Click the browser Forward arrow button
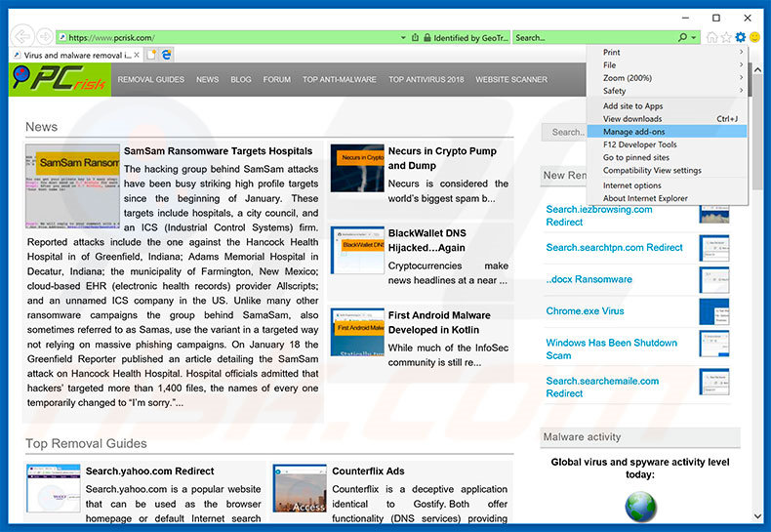The height and width of the screenshot is (532, 771). [x=45, y=36]
